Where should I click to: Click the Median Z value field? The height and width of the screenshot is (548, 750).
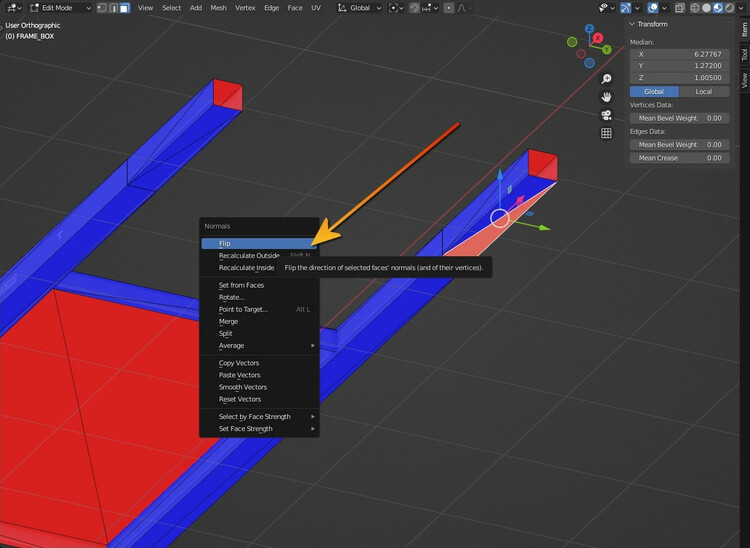679,77
